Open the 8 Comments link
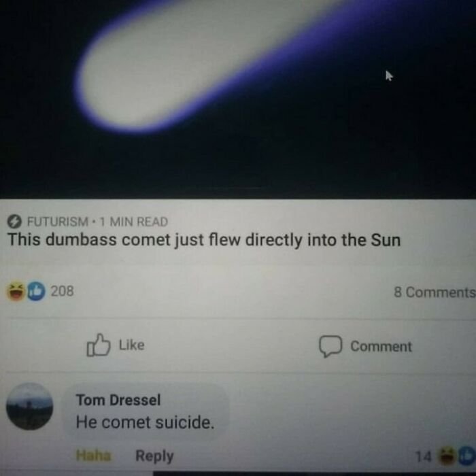476x476 pixels. (x=435, y=292)
